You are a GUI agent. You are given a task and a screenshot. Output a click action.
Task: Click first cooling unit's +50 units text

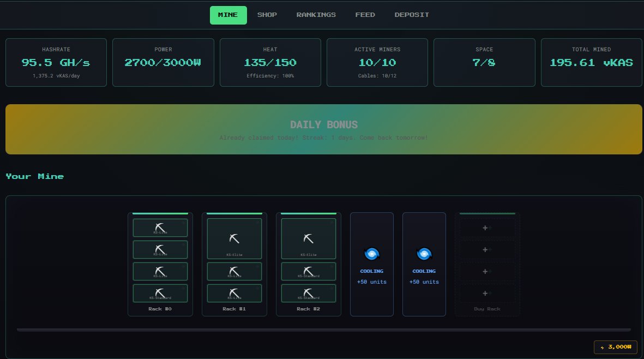click(x=372, y=282)
